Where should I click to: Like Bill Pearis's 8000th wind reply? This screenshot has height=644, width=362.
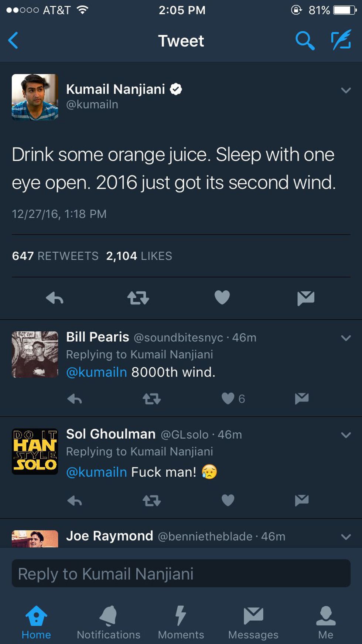tap(228, 398)
